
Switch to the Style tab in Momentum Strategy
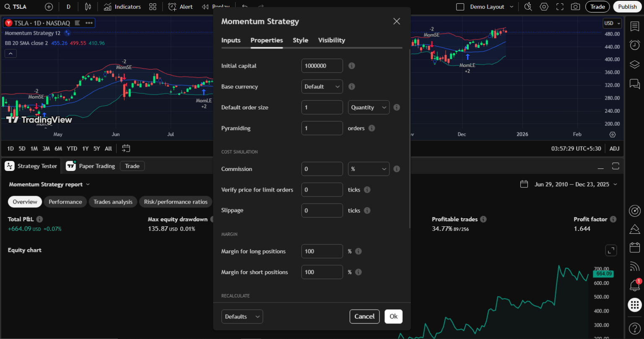pos(300,40)
